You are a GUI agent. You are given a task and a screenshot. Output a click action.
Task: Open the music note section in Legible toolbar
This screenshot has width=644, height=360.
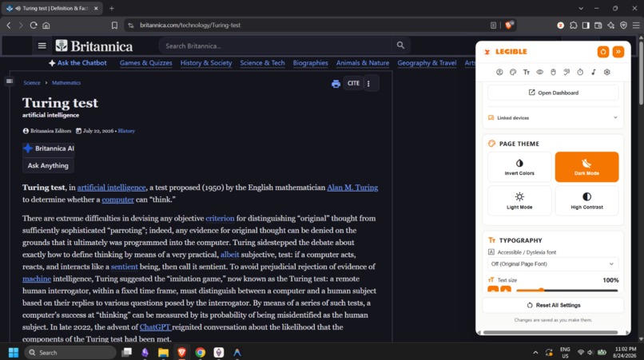[x=594, y=73]
